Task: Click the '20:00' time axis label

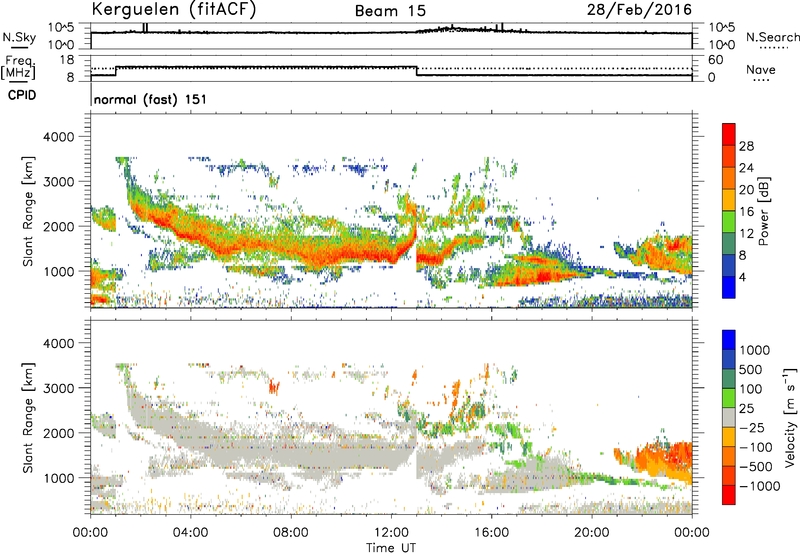Action: [592, 532]
